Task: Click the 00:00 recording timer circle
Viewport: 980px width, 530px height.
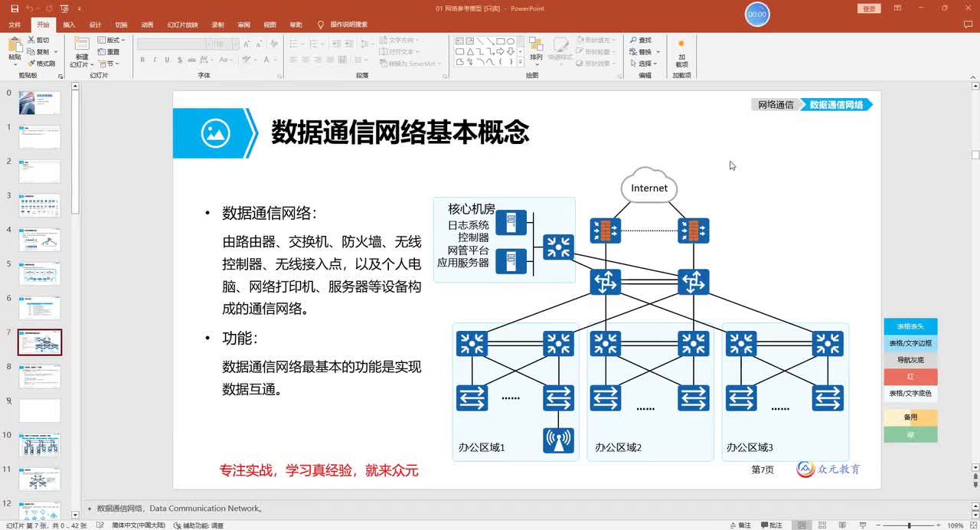Action: tap(757, 15)
